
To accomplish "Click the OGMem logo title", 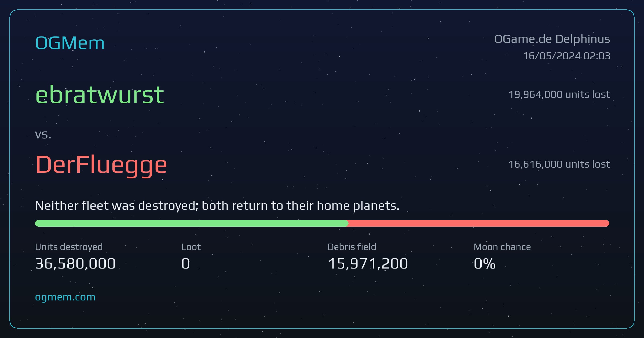I will click(70, 43).
